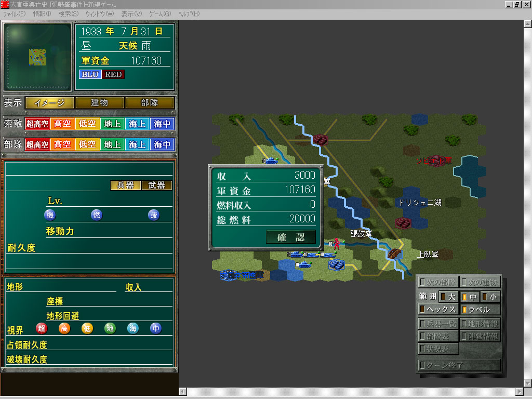Viewport: 532px width, 399px height.
Task: Set range to 大 (large)
Action: 448,297
